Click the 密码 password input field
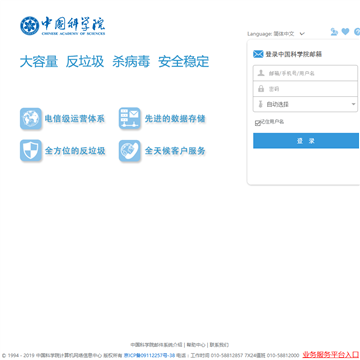The image size is (360, 360). pos(305,89)
